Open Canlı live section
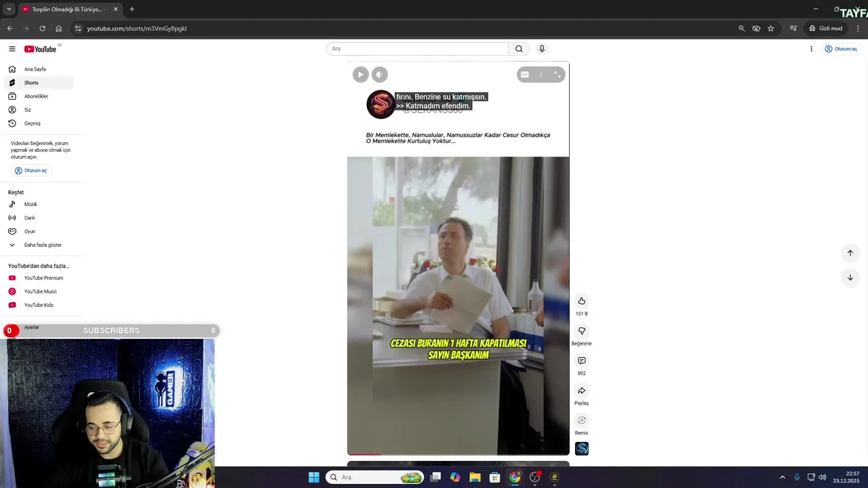 pyautogui.click(x=39, y=218)
